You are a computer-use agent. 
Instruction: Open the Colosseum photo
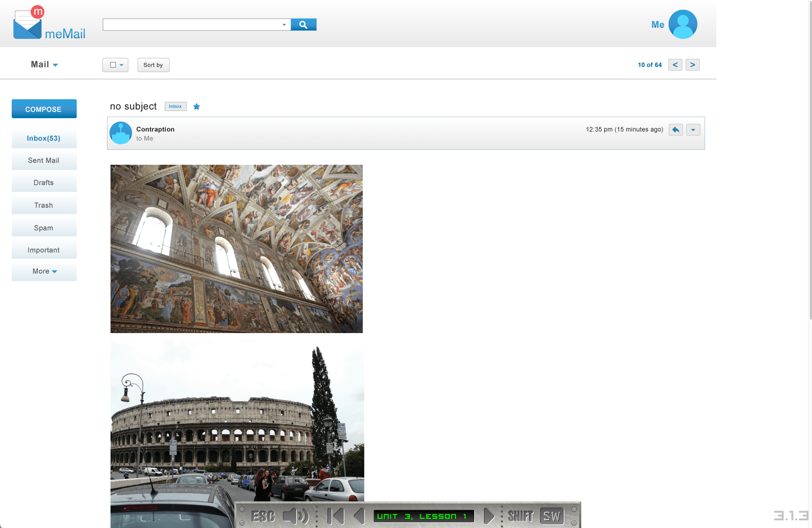coord(237,434)
